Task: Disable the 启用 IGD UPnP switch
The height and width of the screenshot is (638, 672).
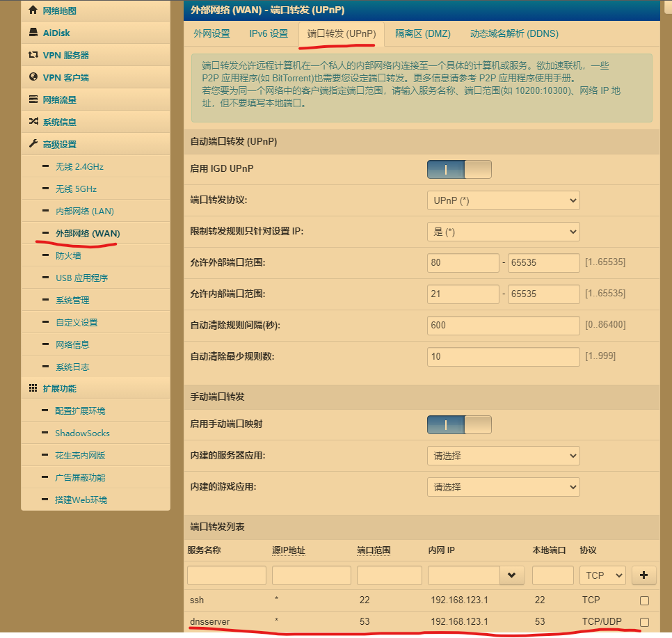Action: point(459,169)
